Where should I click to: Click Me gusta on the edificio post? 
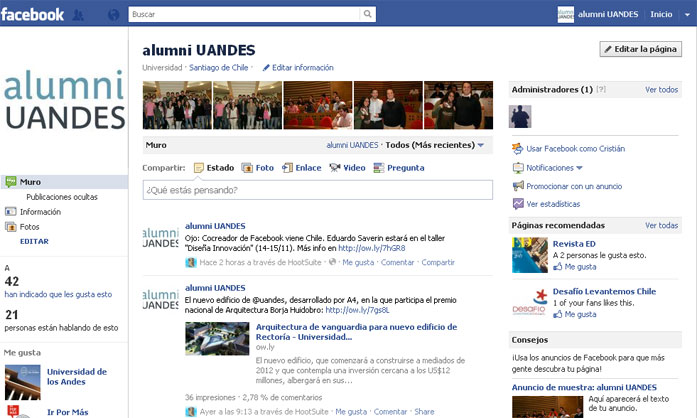pyautogui.click(x=351, y=412)
